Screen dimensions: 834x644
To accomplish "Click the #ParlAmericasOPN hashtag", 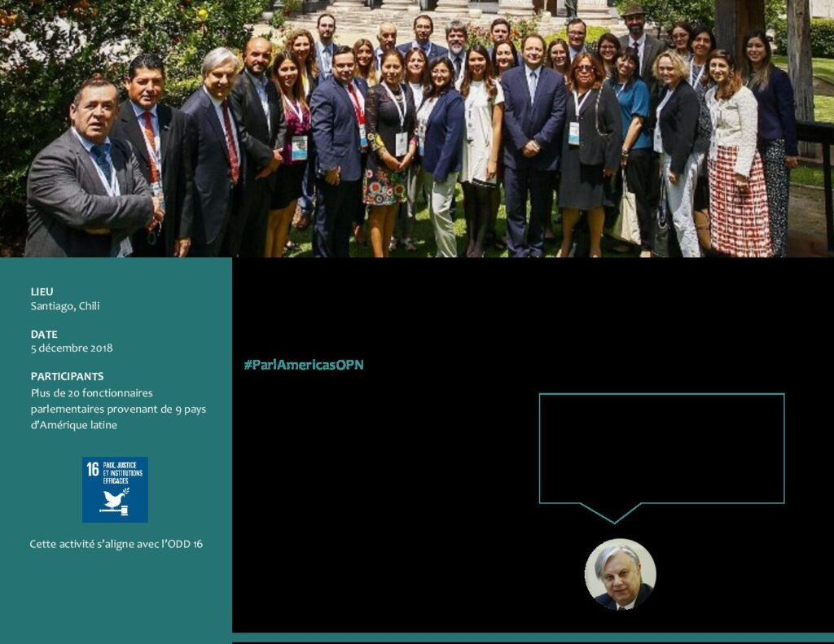I will (x=304, y=365).
